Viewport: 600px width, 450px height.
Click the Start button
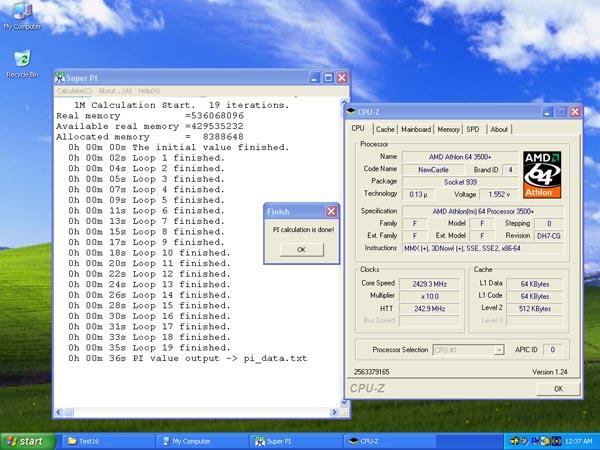(x=28, y=441)
